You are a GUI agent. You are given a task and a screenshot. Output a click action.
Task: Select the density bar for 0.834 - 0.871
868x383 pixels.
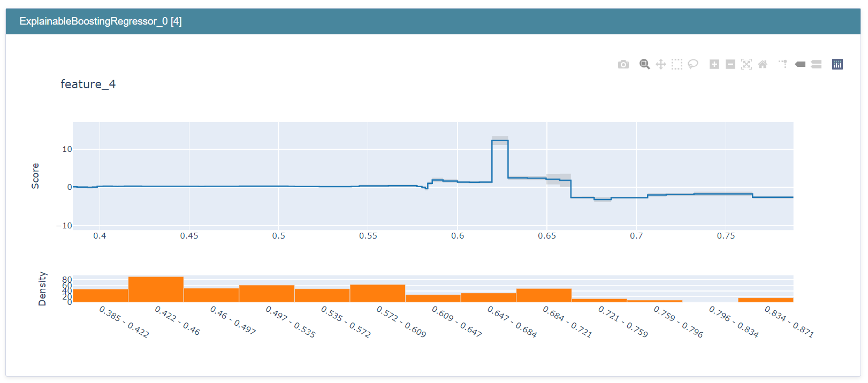pos(765,300)
